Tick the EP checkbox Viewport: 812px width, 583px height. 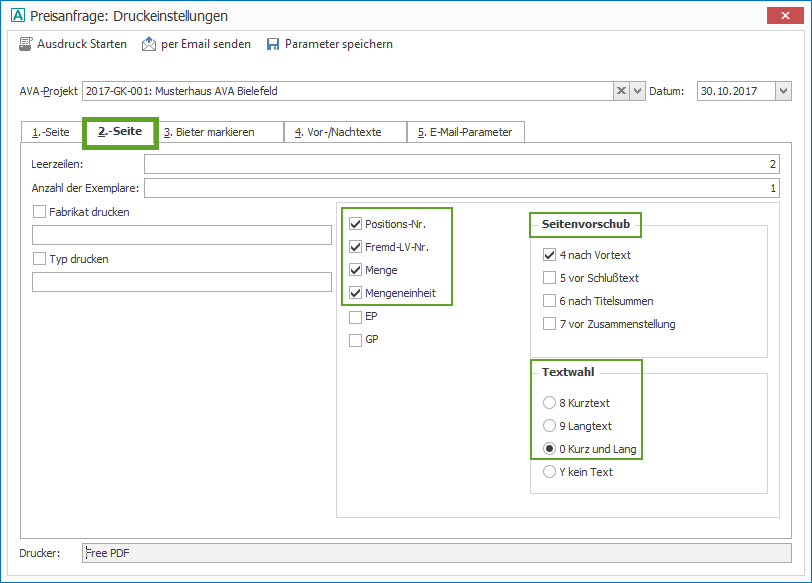(355, 317)
